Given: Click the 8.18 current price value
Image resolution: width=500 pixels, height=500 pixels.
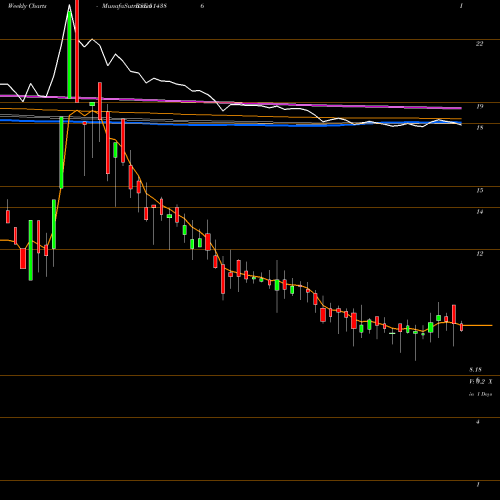Looking at the screenshot, I should click(475, 370).
